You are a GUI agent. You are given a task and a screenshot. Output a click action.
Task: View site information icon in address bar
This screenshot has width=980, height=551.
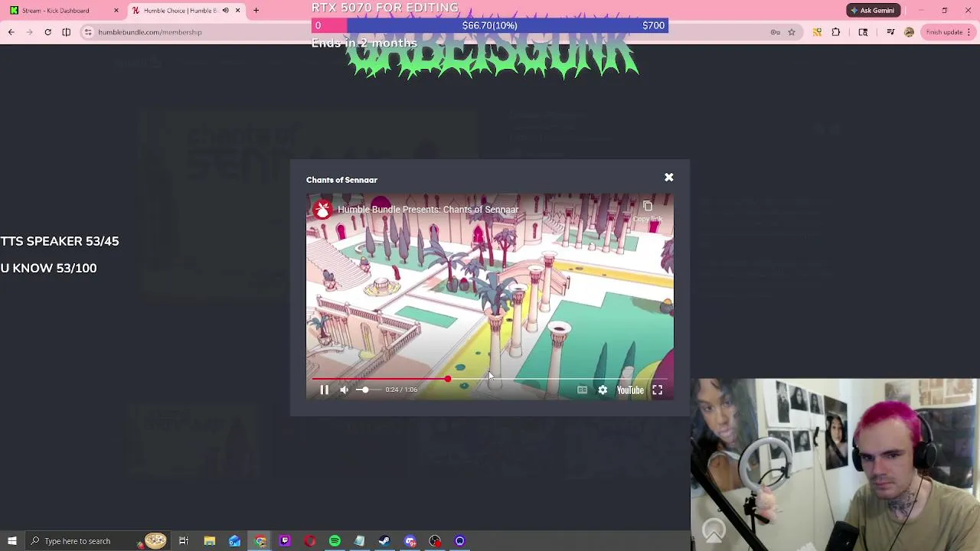pos(88,32)
